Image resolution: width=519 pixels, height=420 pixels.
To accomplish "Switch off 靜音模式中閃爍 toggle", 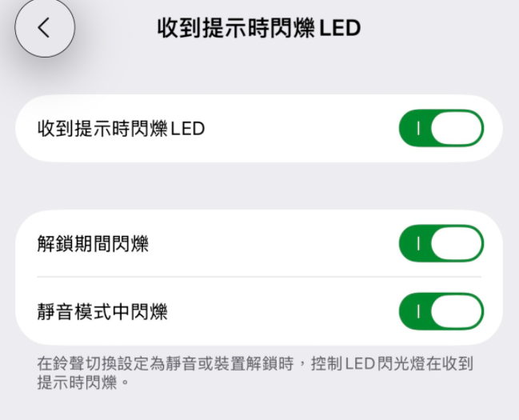I will coord(441,312).
